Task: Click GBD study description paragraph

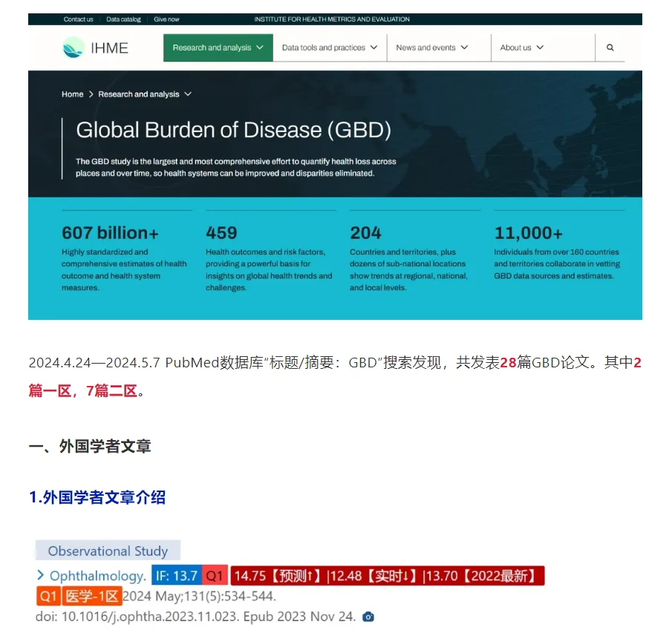Action: point(235,168)
